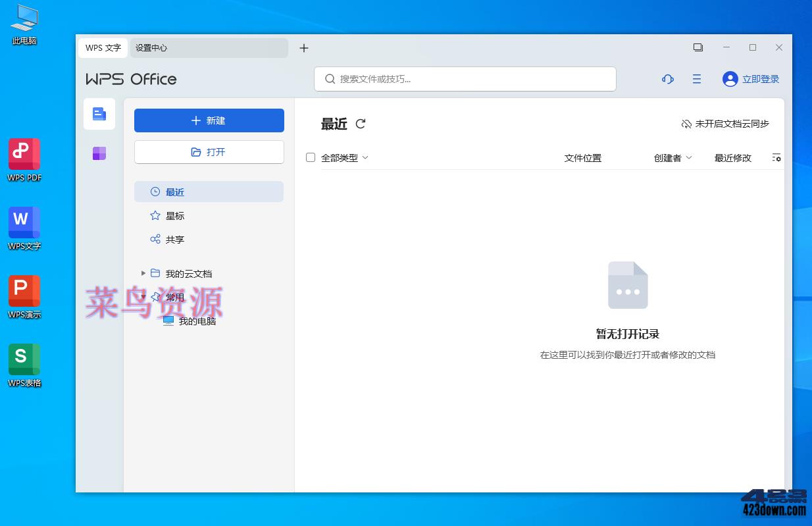The image size is (812, 526).
Task: Open the list display settings icon
Action: [x=776, y=157]
